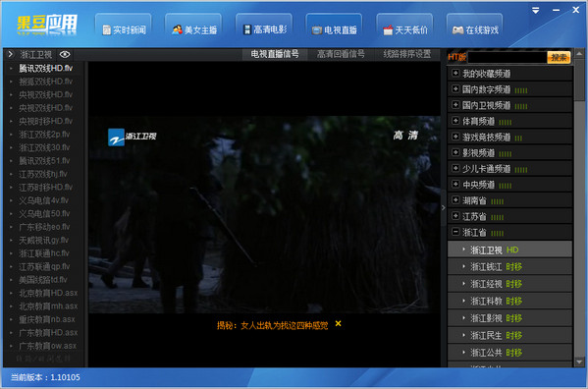Expand 国内卫视频道 group
The image size is (588, 389).
pyautogui.click(x=509, y=105)
